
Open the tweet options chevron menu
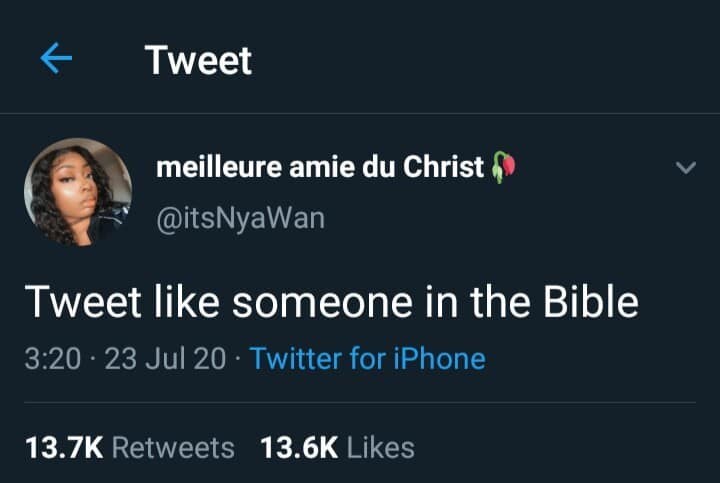(x=685, y=169)
